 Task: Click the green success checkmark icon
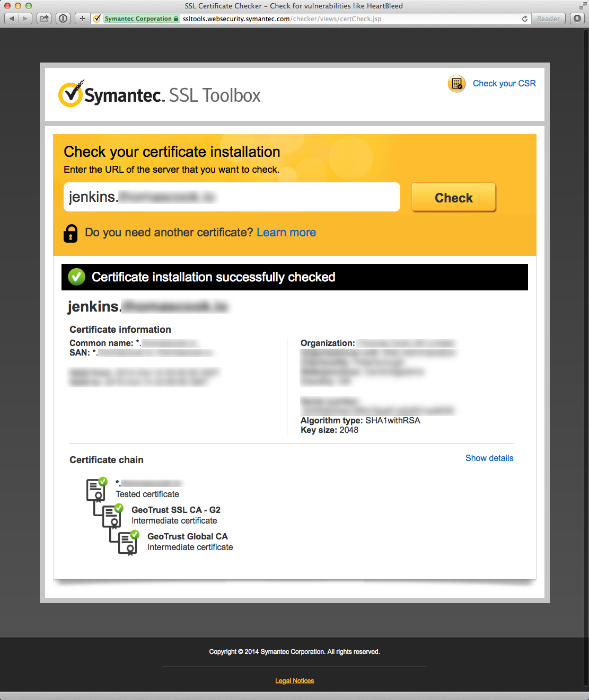[77, 277]
